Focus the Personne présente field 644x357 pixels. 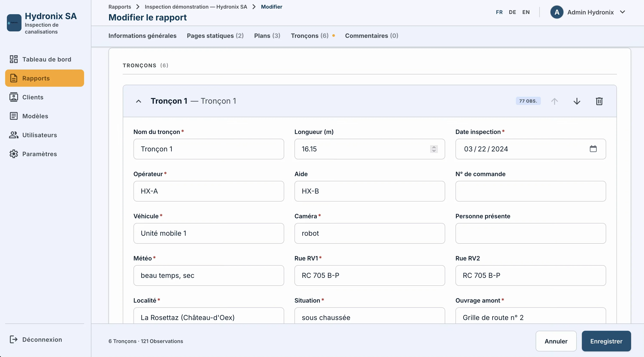531,233
